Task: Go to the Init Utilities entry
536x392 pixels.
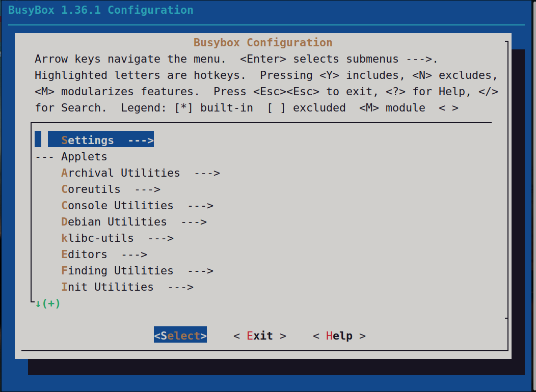Action: pyautogui.click(x=108, y=287)
